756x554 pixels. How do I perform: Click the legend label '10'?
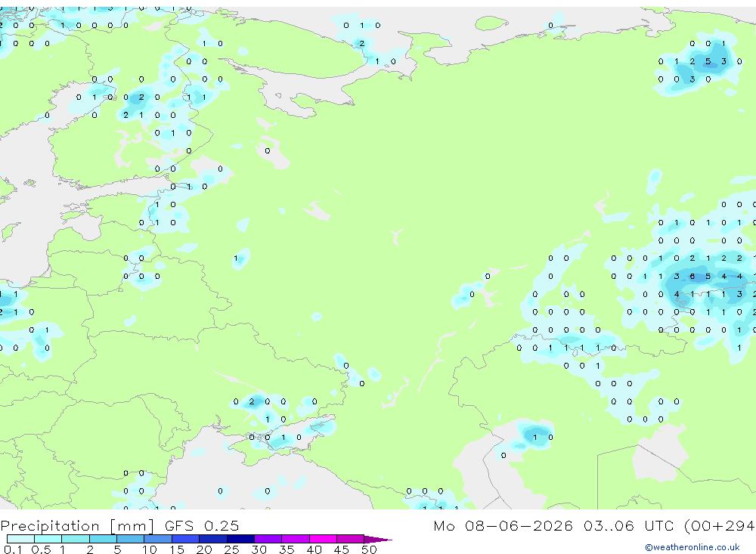click(x=150, y=549)
